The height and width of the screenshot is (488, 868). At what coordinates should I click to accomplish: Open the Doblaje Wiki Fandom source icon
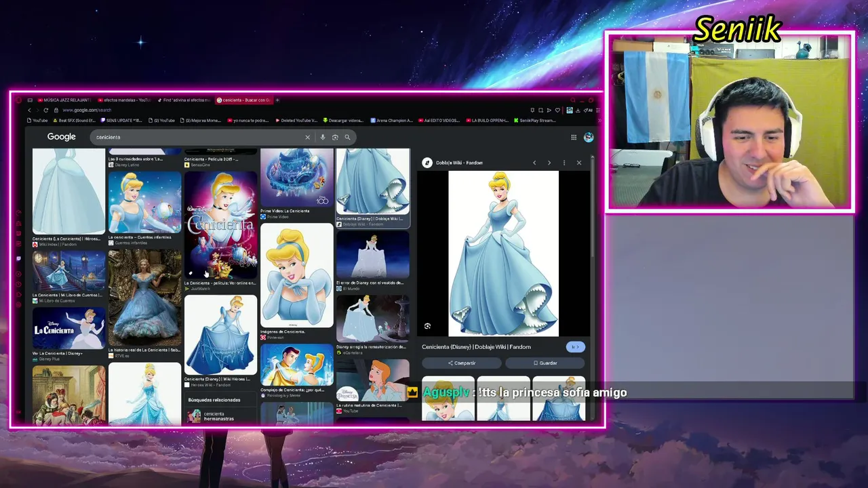[427, 163]
